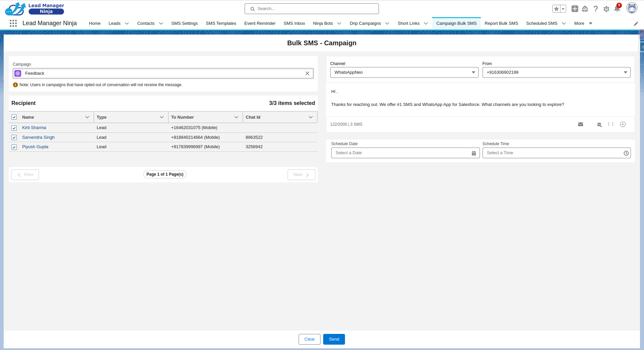Viewport: 644px width, 350px height.
Task: Uncheck the Sarvendra Singh row checkbox
Action: pyautogui.click(x=14, y=137)
